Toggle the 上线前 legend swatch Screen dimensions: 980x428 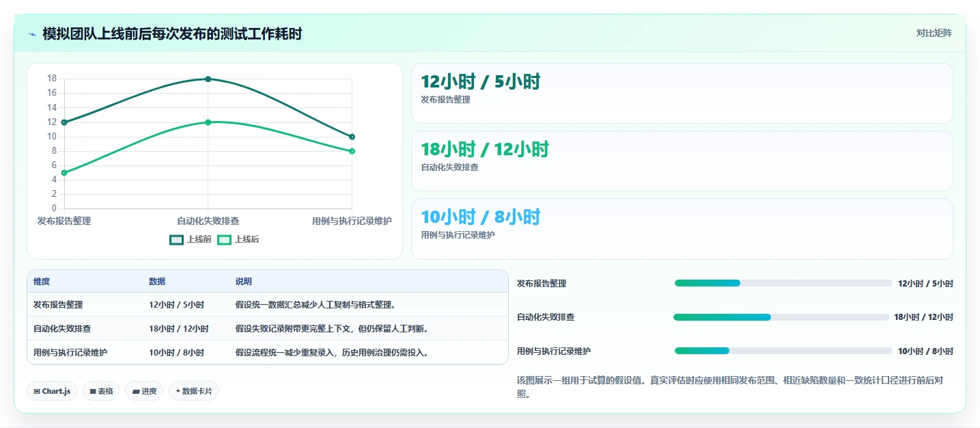(177, 239)
